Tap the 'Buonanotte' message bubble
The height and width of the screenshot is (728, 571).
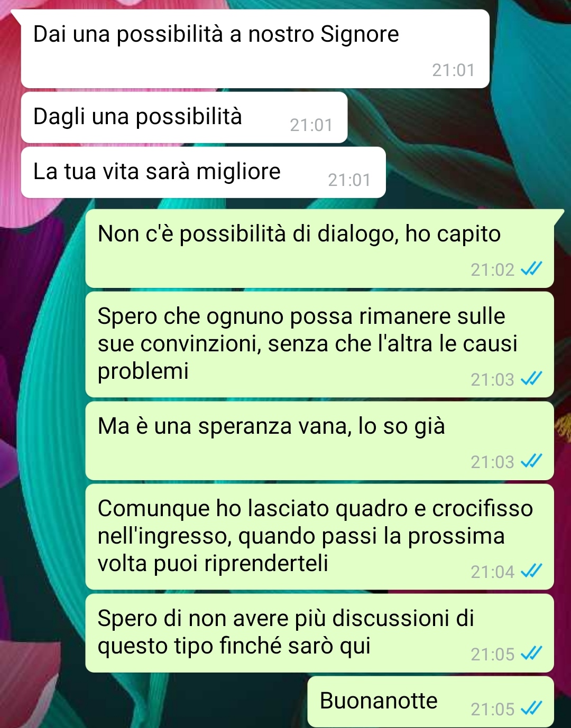pyautogui.click(x=430, y=702)
